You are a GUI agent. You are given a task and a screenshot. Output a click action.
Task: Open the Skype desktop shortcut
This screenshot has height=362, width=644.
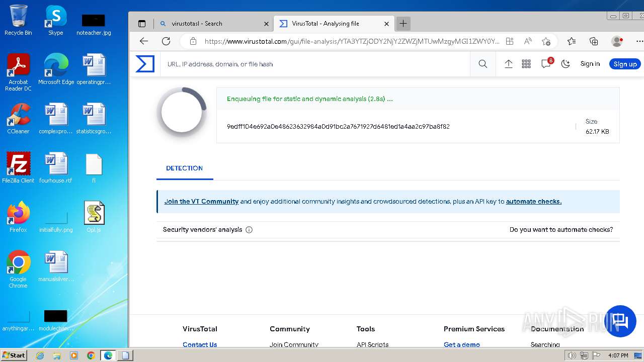(x=55, y=21)
